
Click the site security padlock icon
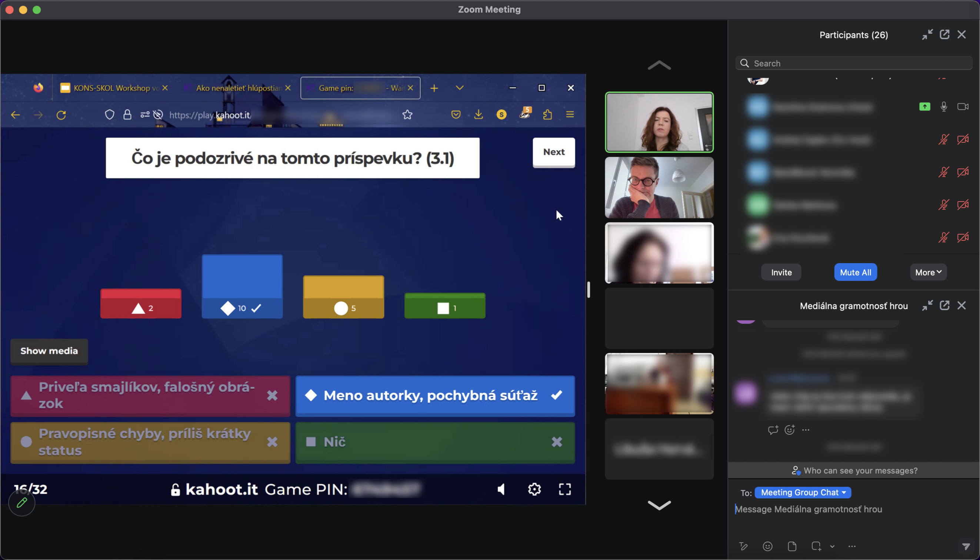(127, 115)
